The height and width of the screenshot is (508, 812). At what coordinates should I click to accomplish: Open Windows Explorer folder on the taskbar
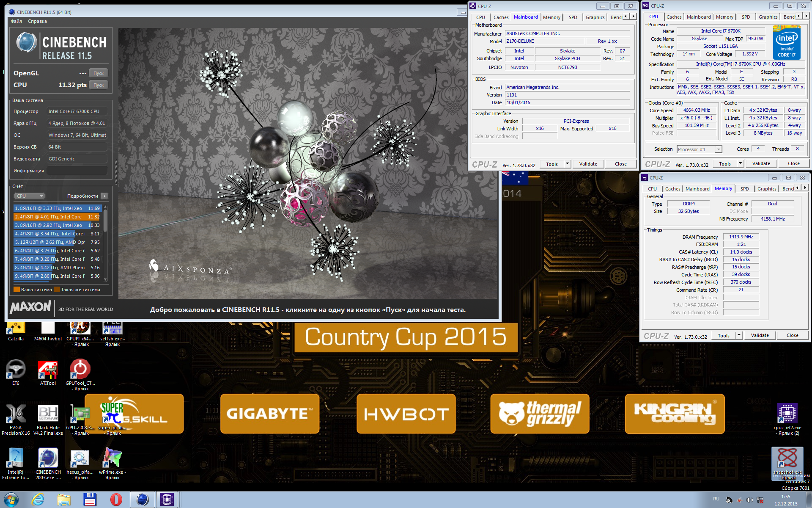64,500
